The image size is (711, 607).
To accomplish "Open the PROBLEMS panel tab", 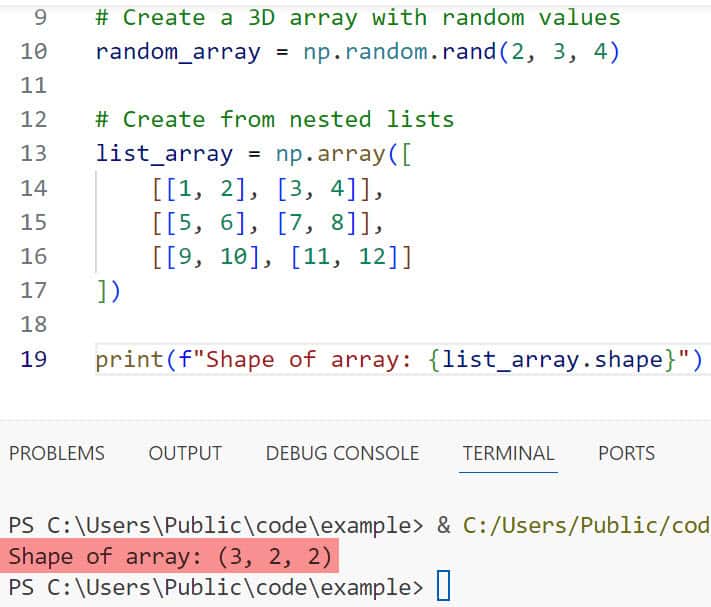I will pyautogui.click(x=57, y=453).
